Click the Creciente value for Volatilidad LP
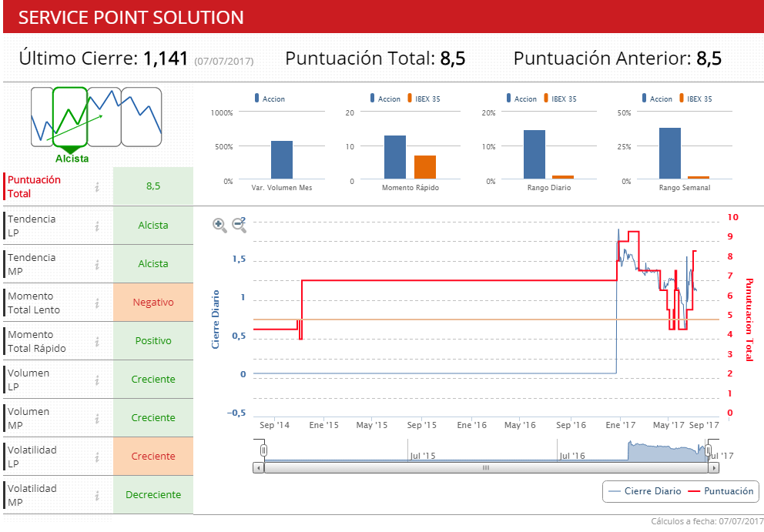 point(153,456)
